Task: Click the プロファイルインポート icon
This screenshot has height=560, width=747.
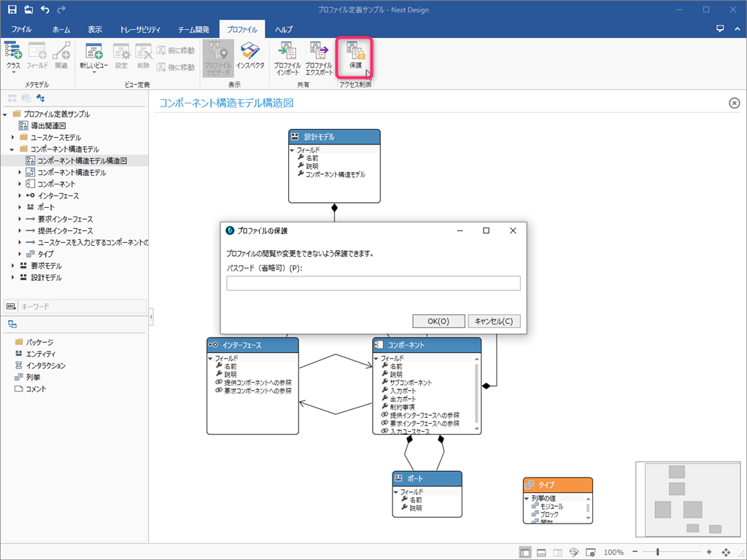Action: click(x=287, y=55)
